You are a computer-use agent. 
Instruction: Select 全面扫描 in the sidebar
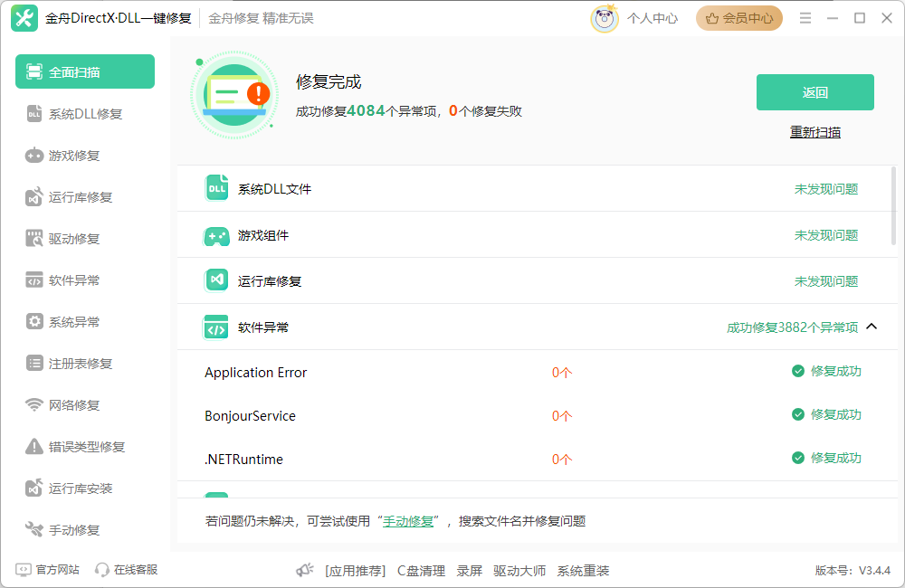click(x=84, y=71)
